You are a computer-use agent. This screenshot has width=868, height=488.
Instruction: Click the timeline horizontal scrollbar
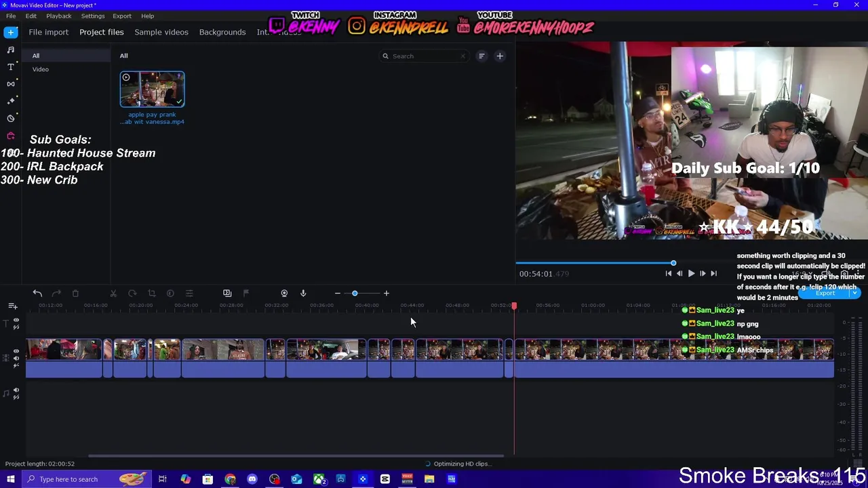pos(296,455)
